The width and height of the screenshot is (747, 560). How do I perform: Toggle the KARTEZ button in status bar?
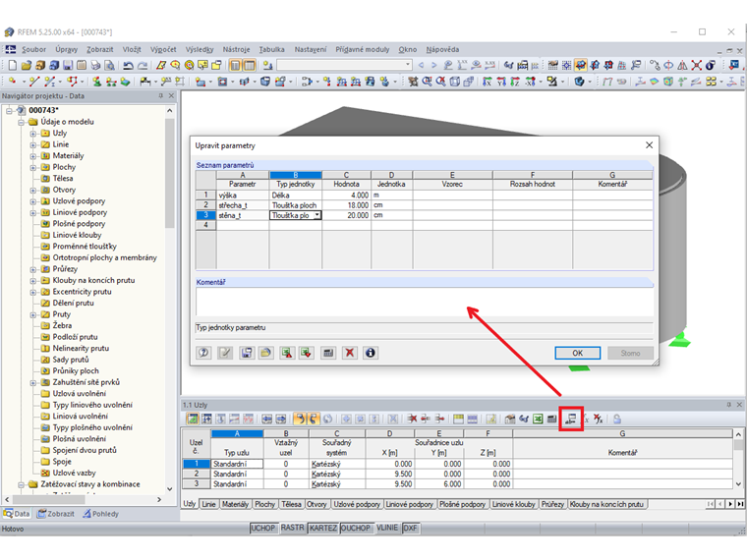323,529
